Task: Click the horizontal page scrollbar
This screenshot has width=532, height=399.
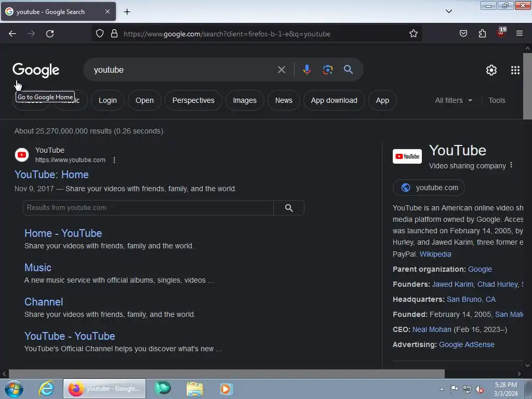Action: point(227,374)
